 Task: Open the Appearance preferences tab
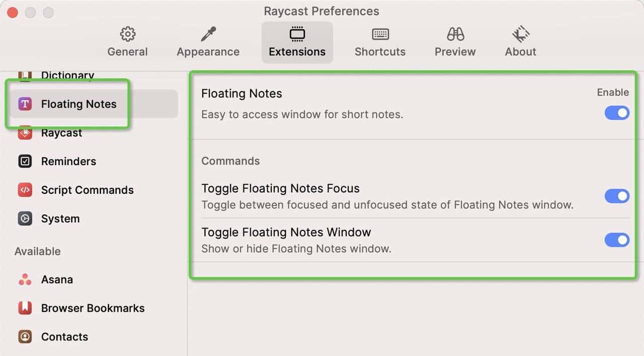tap(207, 40)
